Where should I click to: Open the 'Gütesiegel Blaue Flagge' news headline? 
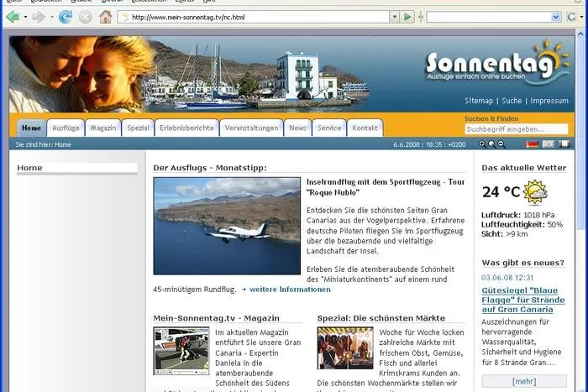coord(522,300)
